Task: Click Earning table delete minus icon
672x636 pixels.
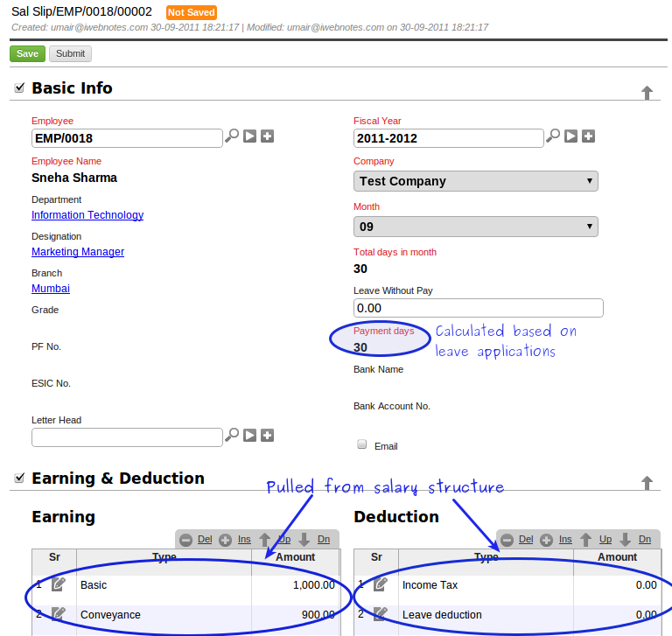Action: pyautogui.click(x=186, y=540)
